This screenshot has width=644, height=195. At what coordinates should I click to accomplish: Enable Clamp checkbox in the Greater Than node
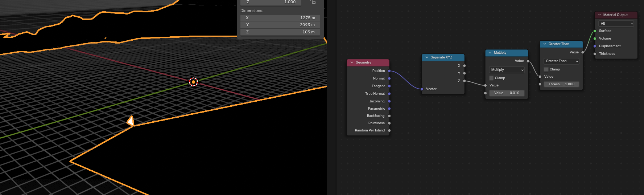point(546,69)
